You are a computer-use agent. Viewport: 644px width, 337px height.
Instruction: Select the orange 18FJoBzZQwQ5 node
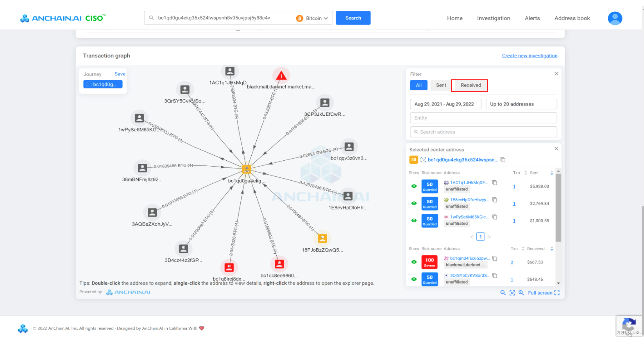point(322,238)
